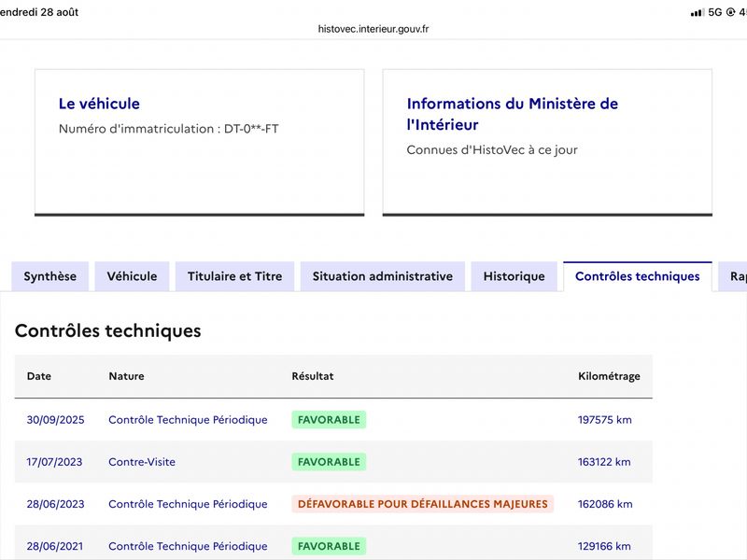This screenshot has height=560, width=747.
Task: Click the DÉFAVORABLE POUR DÉFAILLANCES MAJEURES badge
Action: point(423,504)
